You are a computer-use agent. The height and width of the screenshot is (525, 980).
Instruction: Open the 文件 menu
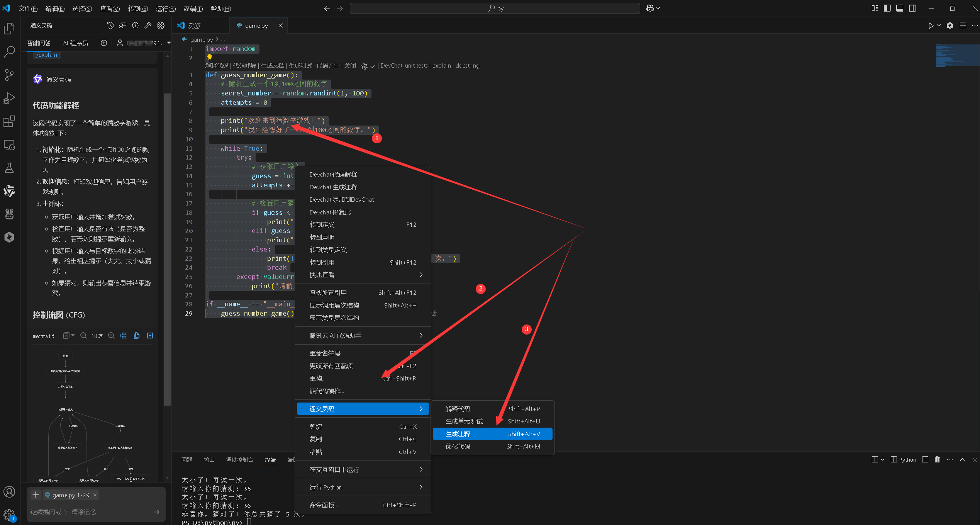pos(28,8)
